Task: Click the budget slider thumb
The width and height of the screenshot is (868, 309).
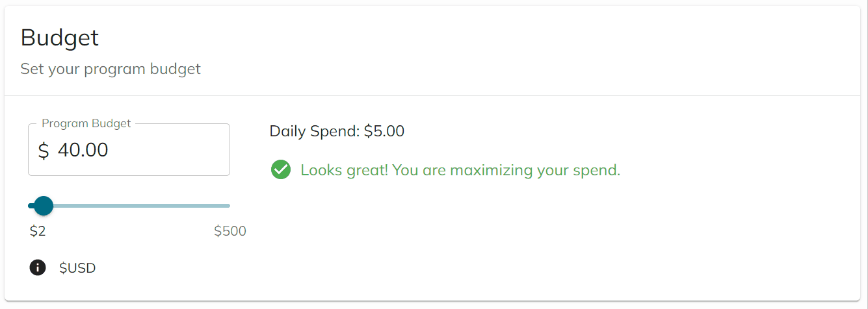Action: click(43, 206)
